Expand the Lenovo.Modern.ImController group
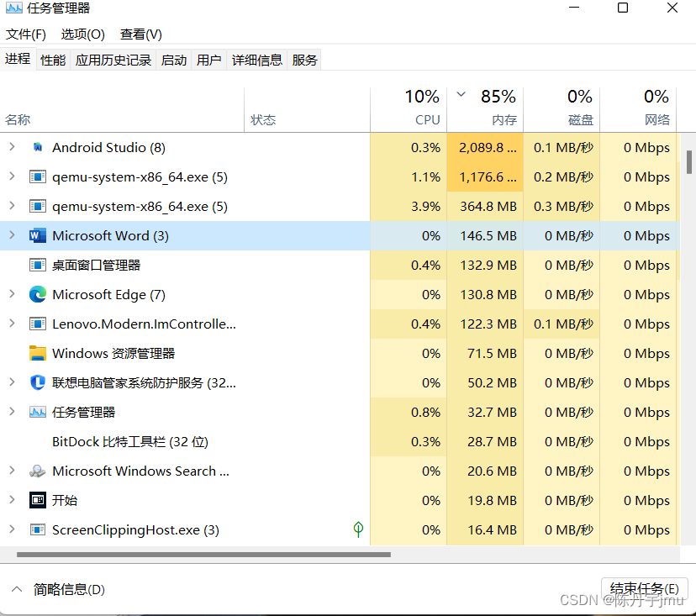Screen dimensions: 696x616 [x=12, y=324]
